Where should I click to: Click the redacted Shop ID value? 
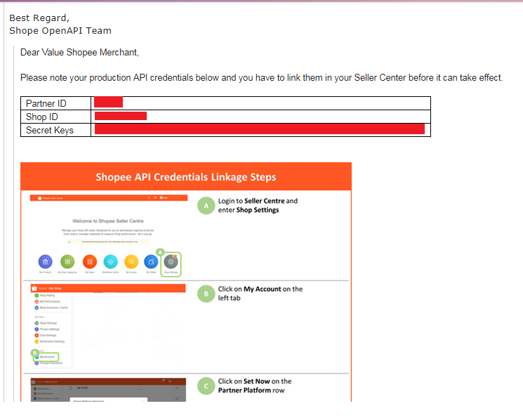[120, 116]
